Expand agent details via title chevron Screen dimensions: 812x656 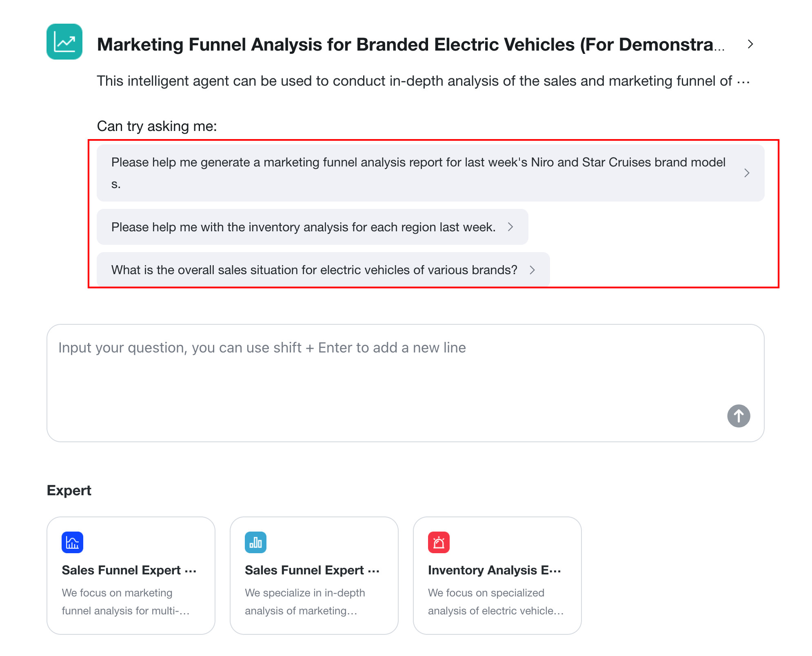(x=750, y=44)
